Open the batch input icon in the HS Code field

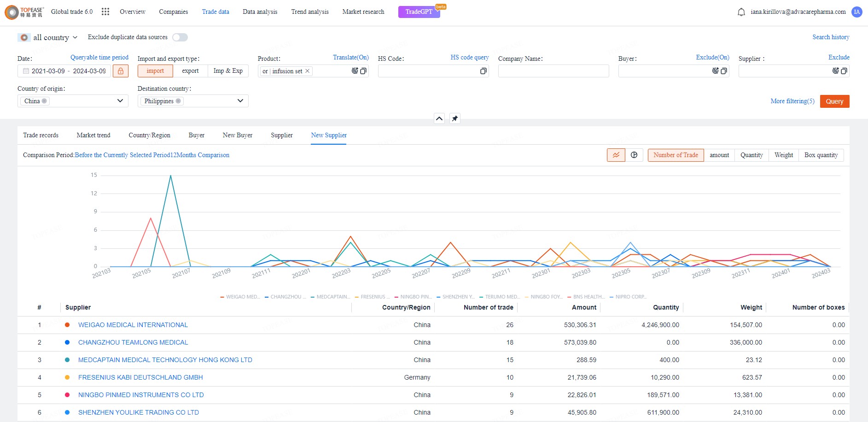[x=484, y=71]
